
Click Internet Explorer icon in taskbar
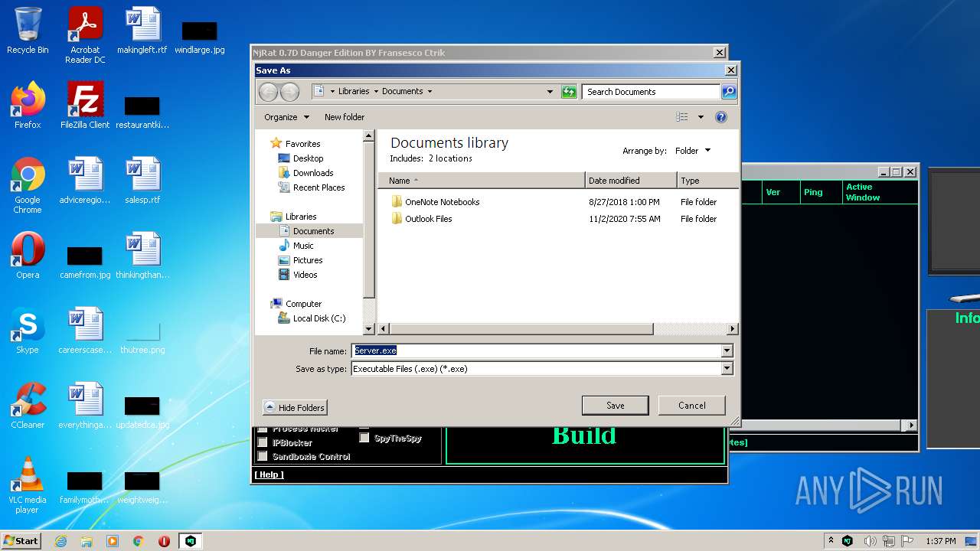coord(60,541)
